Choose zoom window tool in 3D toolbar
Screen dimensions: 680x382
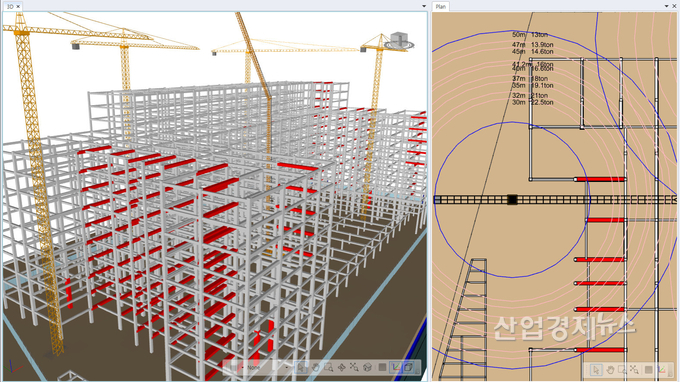(x=329, y=367)
